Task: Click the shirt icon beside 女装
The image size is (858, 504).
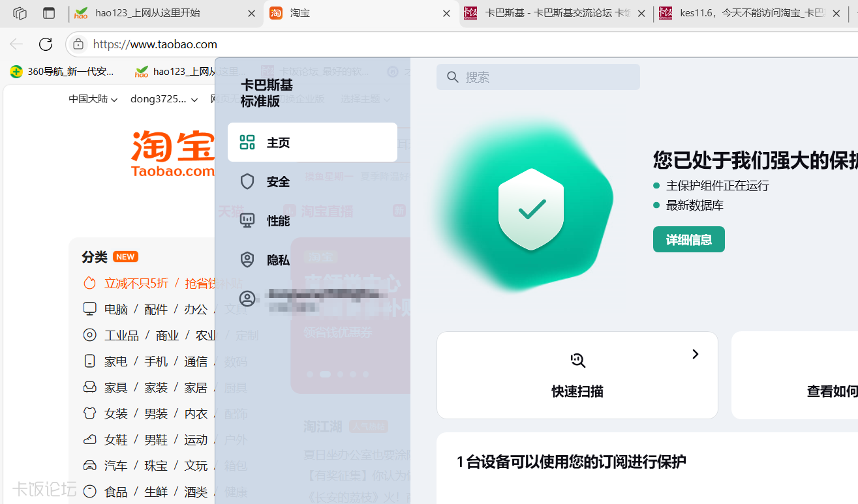Action: point(89,413)
